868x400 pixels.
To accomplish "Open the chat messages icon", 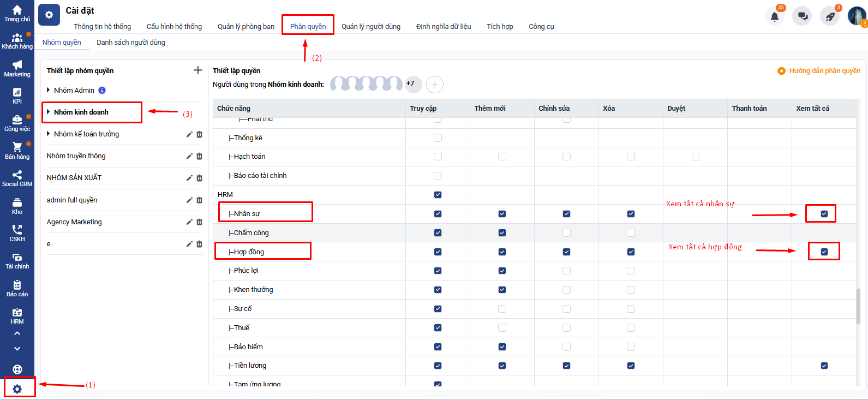I will tap(803, 16).
